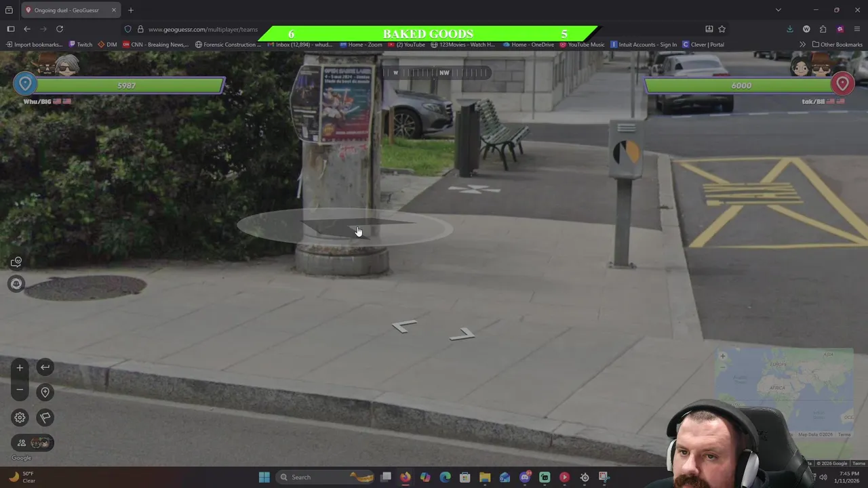Open the team members panel

[33, 443]
